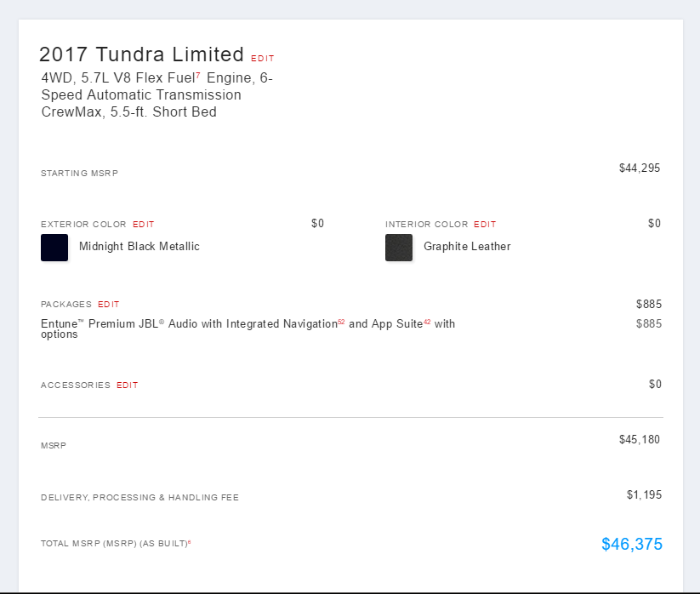Viewport: 700px width, 594px height.
Task: Select the Graphite Leather interior swatch
Action: (x=399, y=248)
